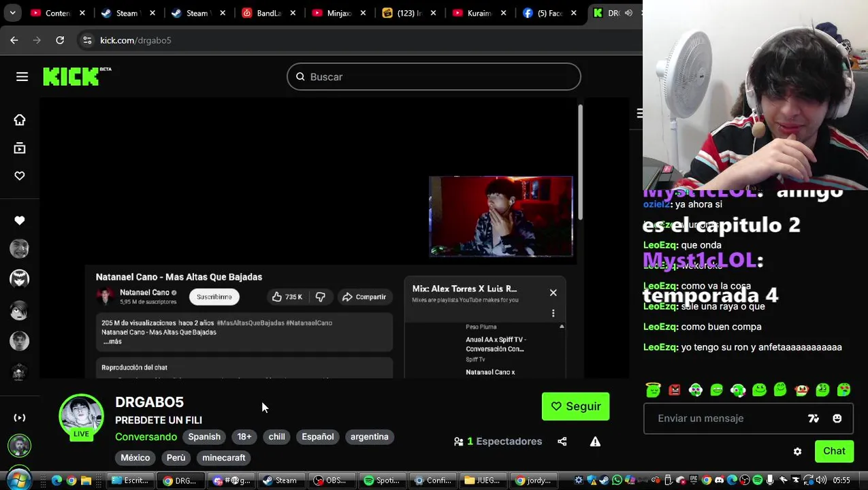
Task: Select the chill tag
Action: pos(276,437)
